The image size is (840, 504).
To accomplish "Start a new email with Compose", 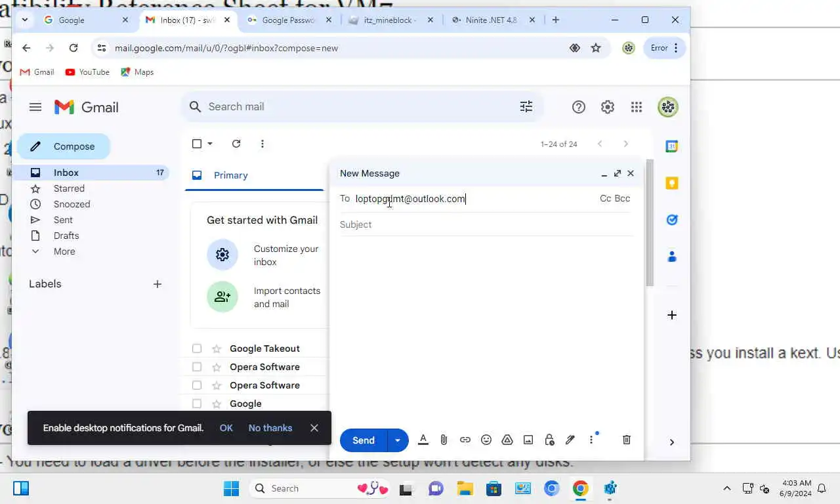I will coord(64,146).
